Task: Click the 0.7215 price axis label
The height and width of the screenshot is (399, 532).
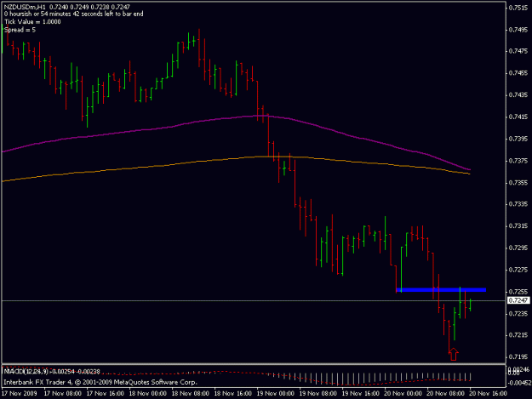Action: coord(518,335)
